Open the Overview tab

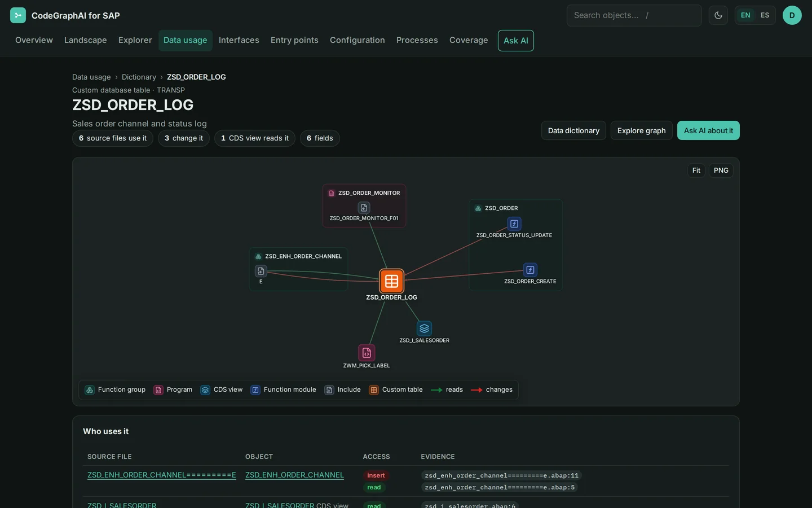(34, 40)
